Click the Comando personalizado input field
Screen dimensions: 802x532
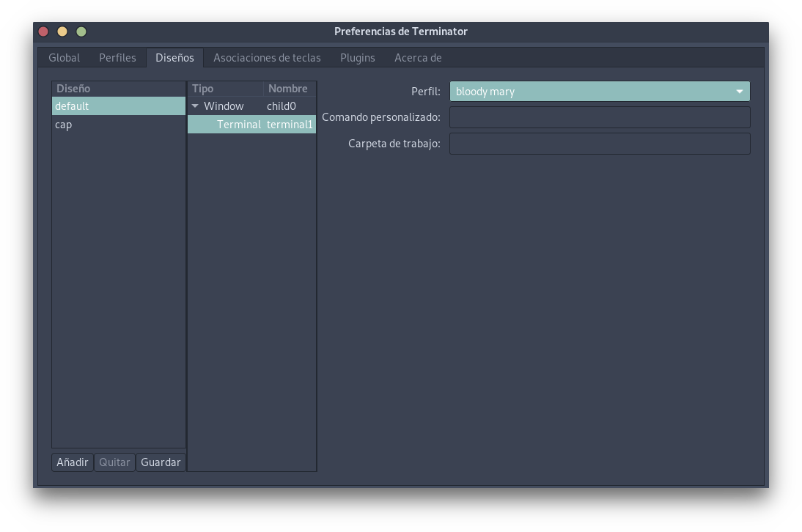[x=600, y=117]
